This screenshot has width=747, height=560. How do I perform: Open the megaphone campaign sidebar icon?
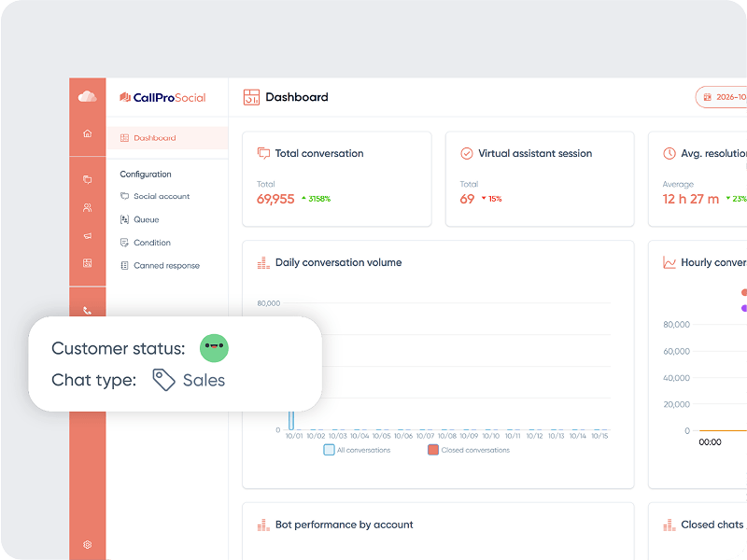87,236
